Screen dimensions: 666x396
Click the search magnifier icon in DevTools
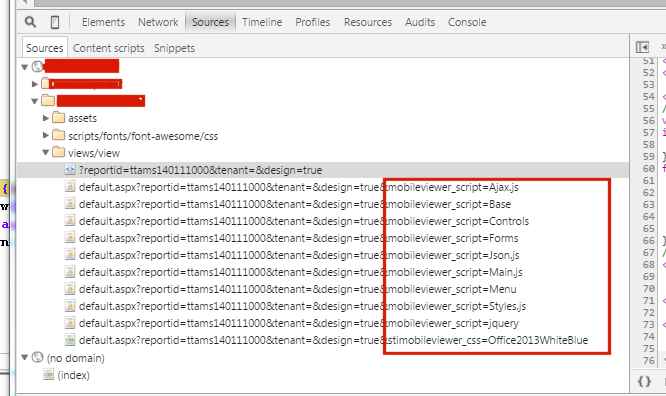click(x=30, y=22)
